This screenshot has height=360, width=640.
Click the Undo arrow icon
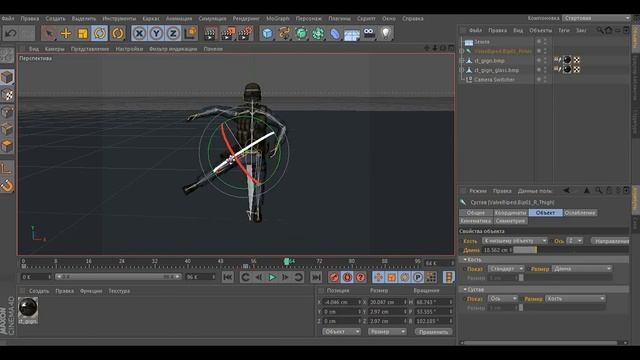11,33
